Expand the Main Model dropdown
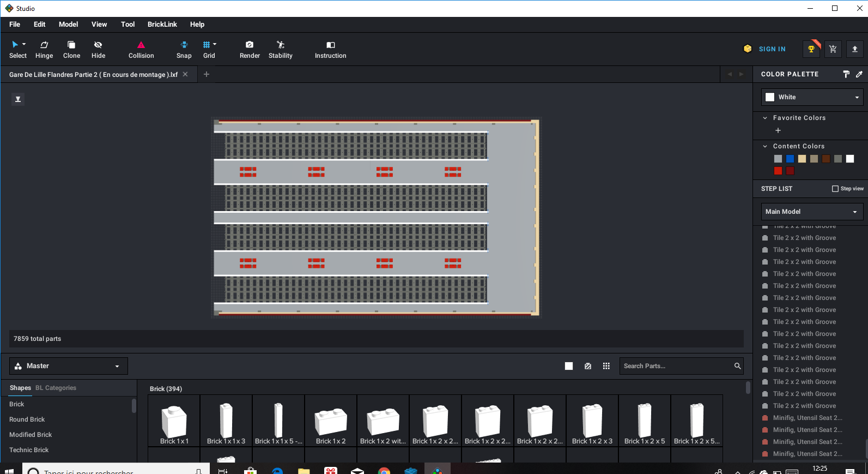 click(812, 212)
